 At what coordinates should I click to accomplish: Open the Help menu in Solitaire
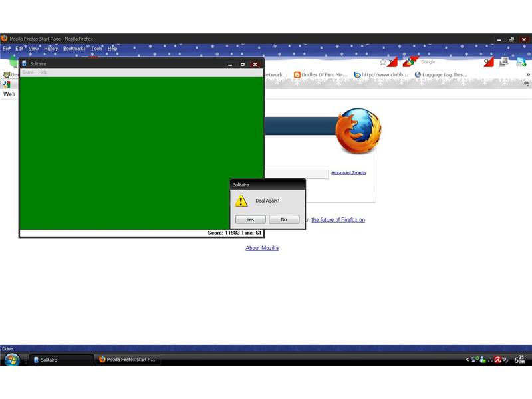(43, 72)
